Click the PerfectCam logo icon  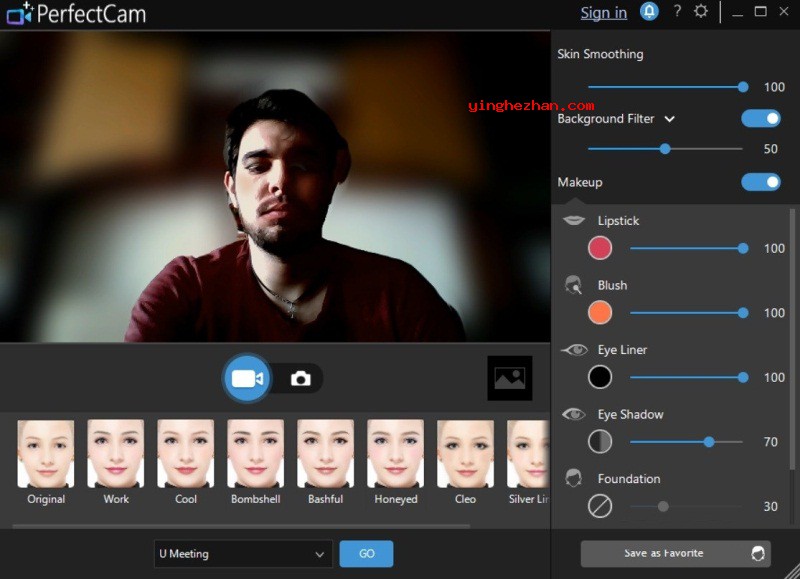pyautogui.click(x=19, y=14)
